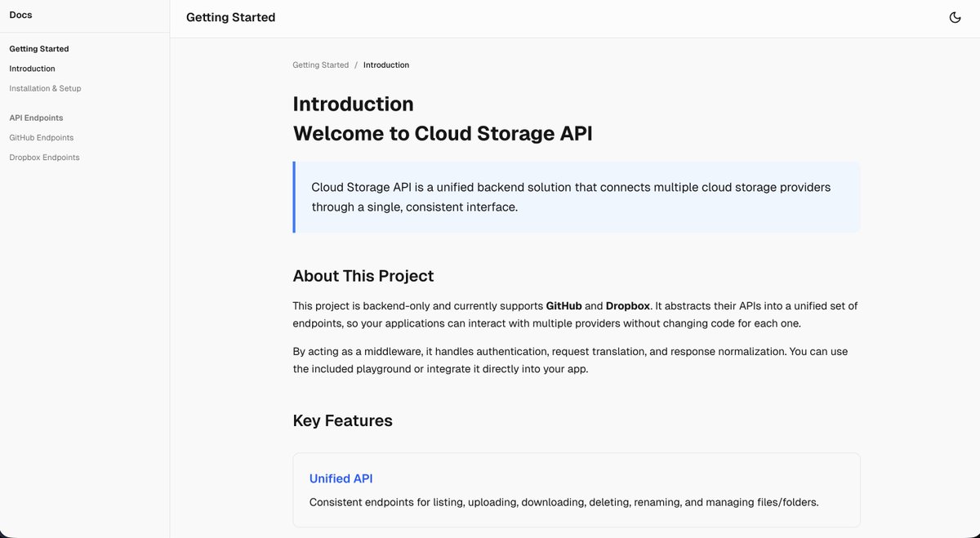The width and height of the screenshot is (980, 538).
Task: Click the Unified API feature card description
Action: pos(563,502)
